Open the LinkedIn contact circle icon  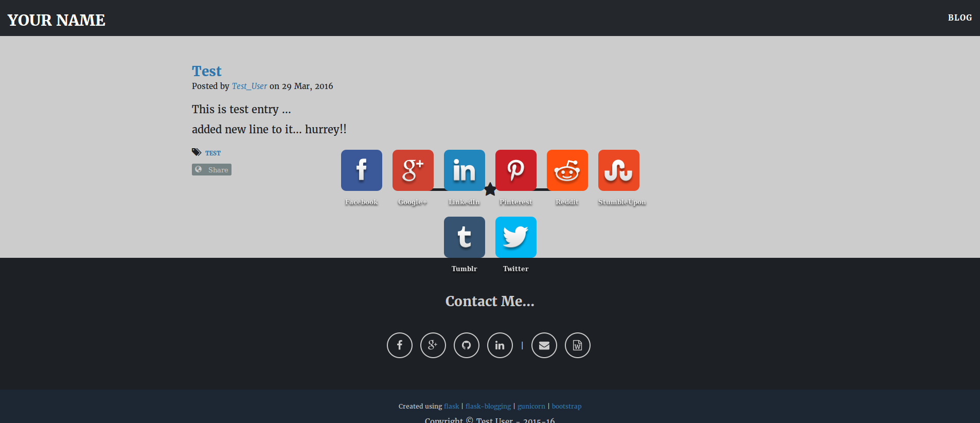pos(500,345)
